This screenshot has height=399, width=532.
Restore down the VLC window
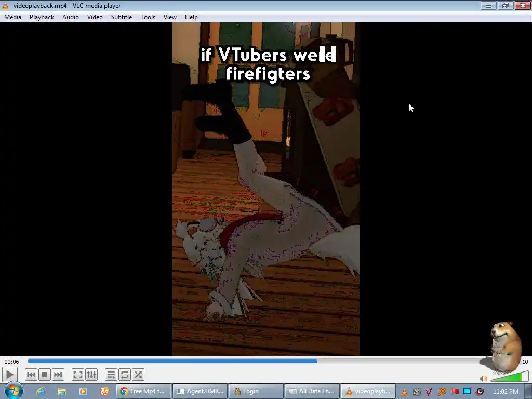click(x=506, y=5)
